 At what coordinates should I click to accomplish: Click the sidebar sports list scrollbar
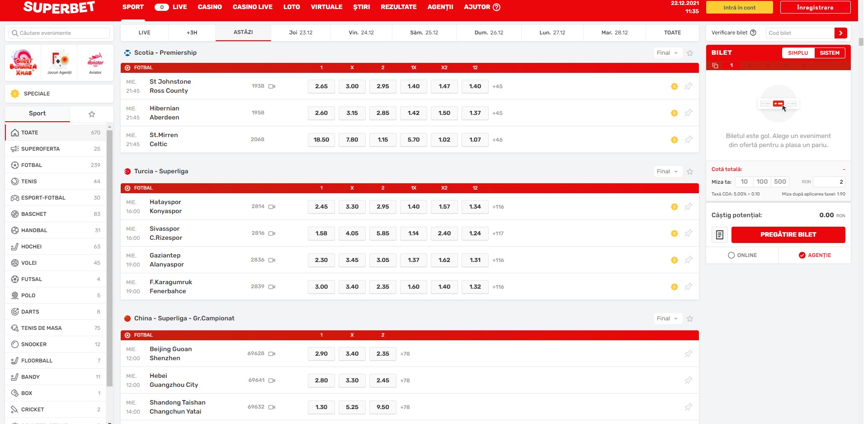(109, 258)
